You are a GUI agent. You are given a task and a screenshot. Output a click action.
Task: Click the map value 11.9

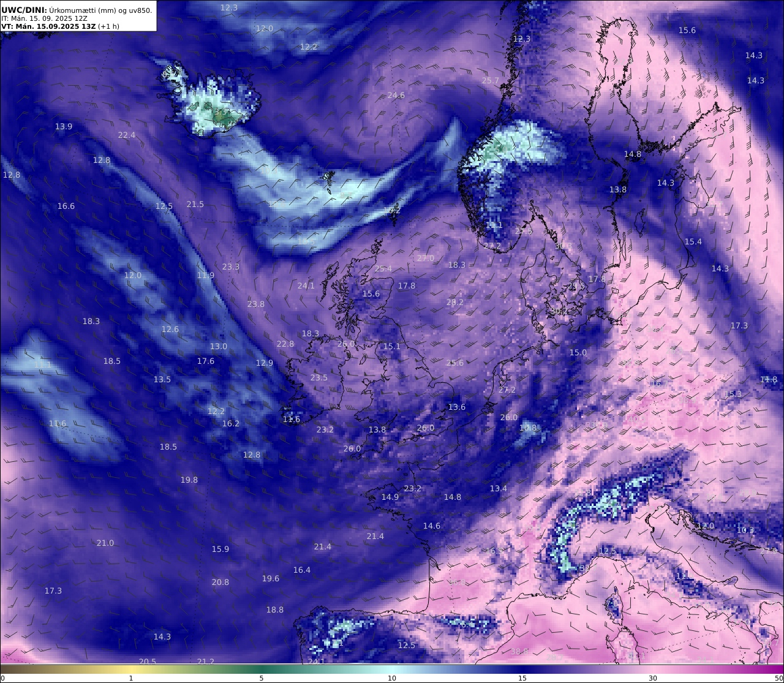click(206, 275)
